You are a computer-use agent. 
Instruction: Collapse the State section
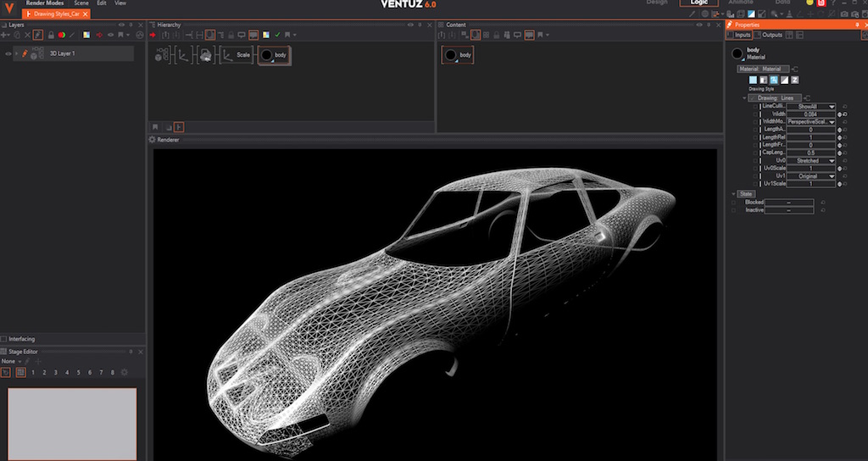pos(733,194)
